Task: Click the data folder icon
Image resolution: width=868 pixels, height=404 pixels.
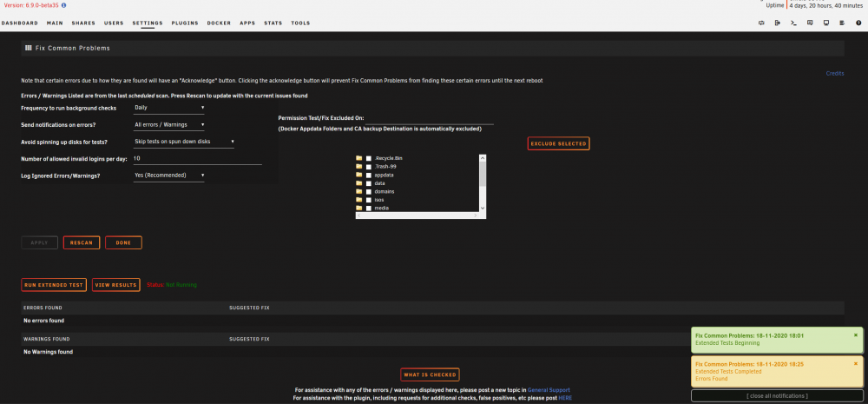Action: click(x=359, y=183)
